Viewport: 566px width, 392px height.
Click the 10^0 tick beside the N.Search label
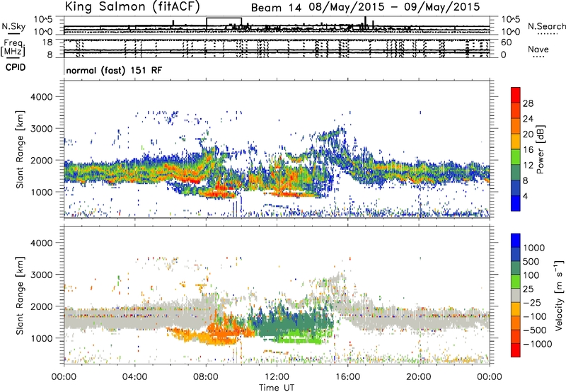point(509,32)
